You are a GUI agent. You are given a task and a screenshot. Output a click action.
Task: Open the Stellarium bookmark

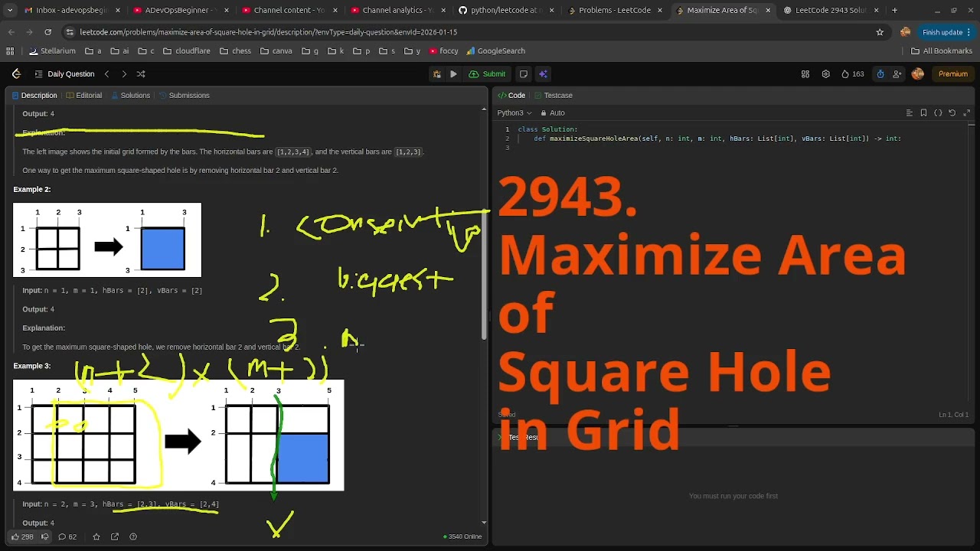click(x=52, y=51)
